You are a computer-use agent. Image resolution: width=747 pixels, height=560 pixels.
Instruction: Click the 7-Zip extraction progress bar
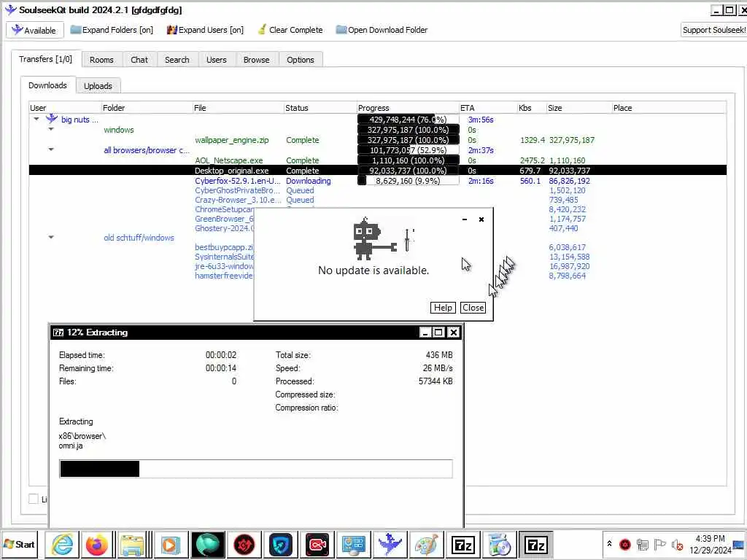[x=256, y=469]
